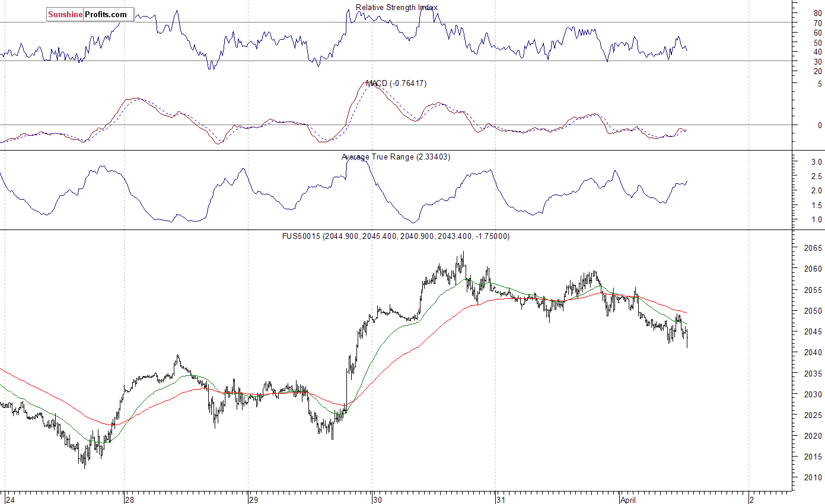Pick the 2035 price axis label
Viewport: 825px width, 504px height.
pyautogui.click(x=814, y=374)
